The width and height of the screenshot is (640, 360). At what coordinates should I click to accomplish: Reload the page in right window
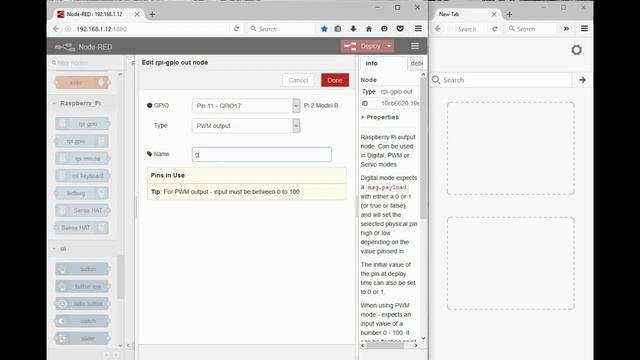click(495, 29)
